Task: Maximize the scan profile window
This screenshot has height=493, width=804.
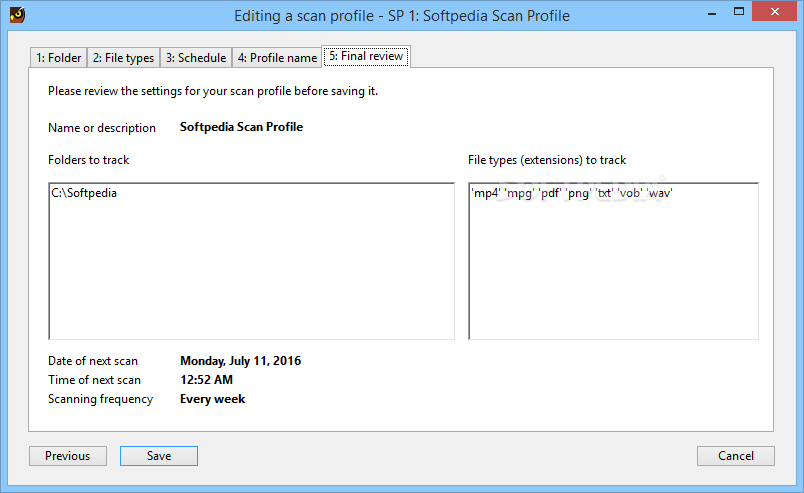Action: point(739,11)
